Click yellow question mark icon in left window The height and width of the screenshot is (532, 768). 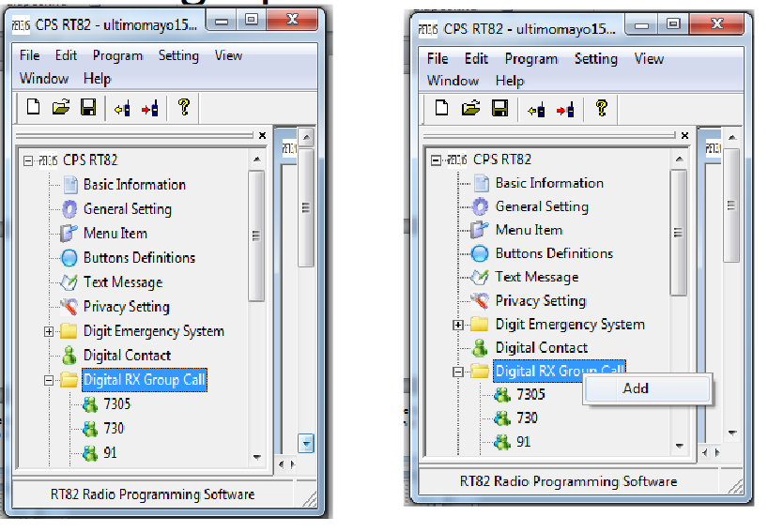click(184, 107)
